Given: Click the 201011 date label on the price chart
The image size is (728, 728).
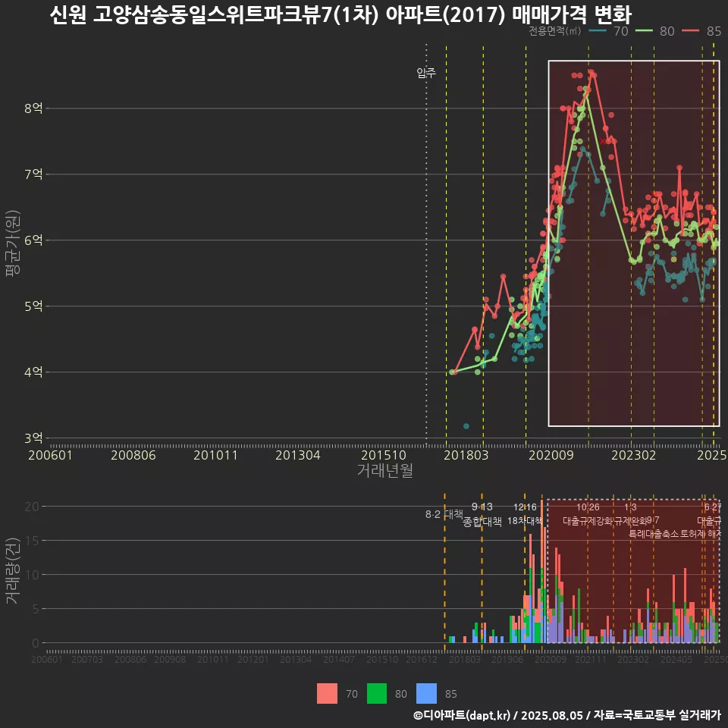Looking at the screenshot, I should coord(215,455).
